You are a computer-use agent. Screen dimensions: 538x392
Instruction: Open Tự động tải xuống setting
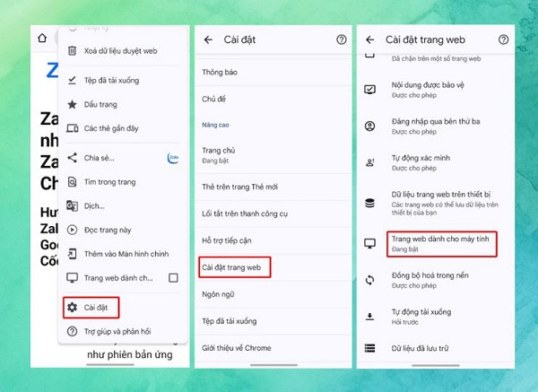tap(436, 317)
